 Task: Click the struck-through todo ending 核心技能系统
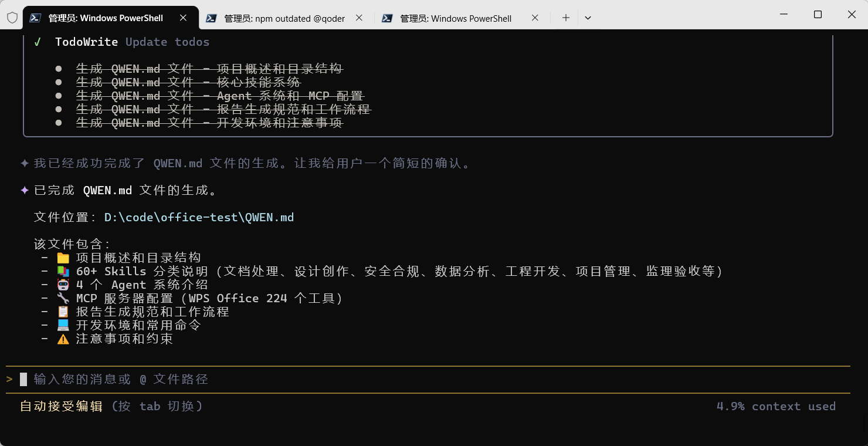[x=188, y=82]
